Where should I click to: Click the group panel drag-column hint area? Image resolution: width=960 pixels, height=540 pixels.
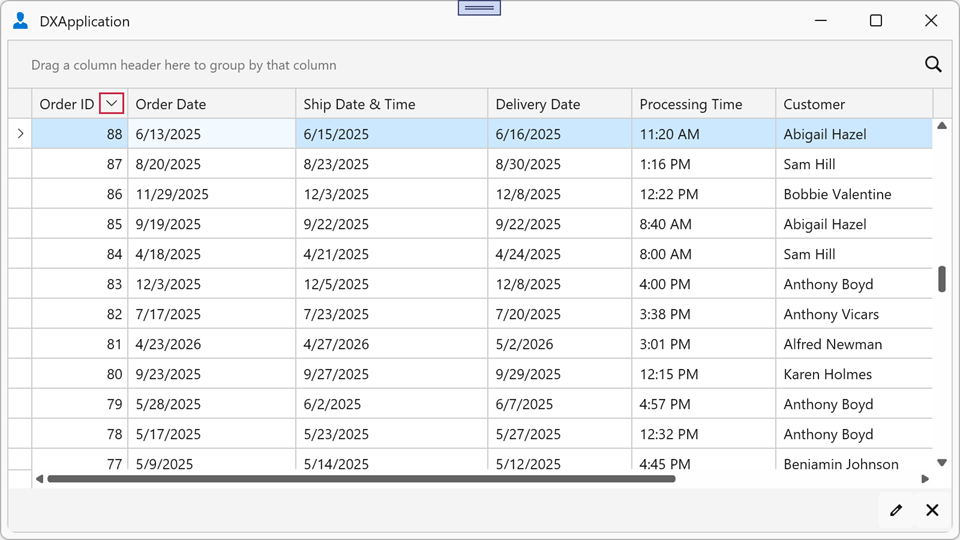(x=184, y=65)
